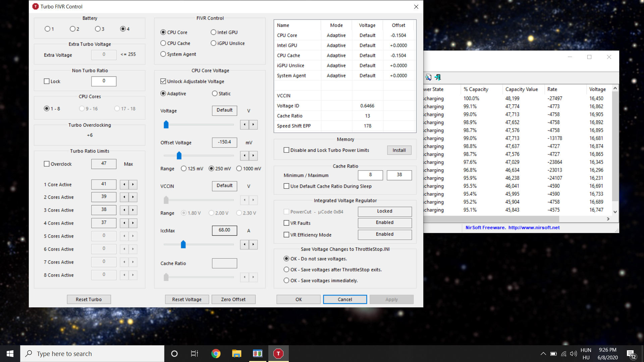Decrease Voltage with left arrow

[x=245, y=125]
